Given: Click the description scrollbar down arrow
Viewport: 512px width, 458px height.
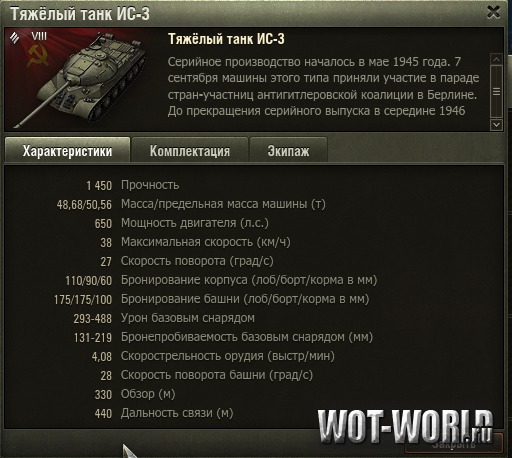Looking at the screenshot, I should 496,125.
